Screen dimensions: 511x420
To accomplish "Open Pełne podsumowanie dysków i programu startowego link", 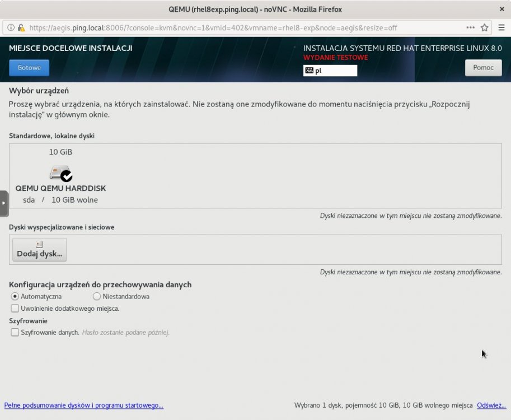I will pyautogui.click(x=83, y=405).
